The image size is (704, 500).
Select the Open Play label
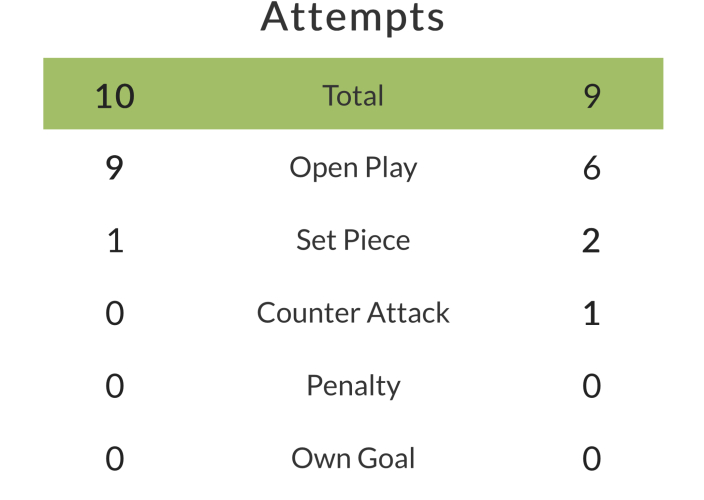(x=353, y=168)
